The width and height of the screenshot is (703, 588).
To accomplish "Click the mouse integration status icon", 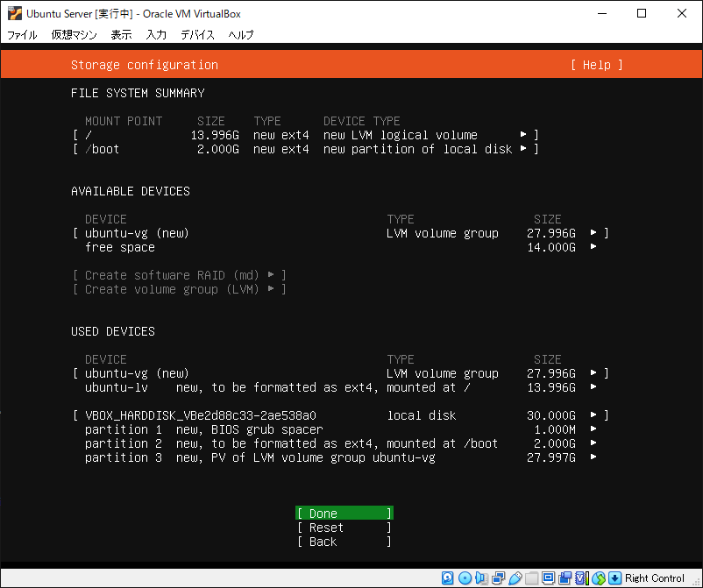I will tap(599, 577).
